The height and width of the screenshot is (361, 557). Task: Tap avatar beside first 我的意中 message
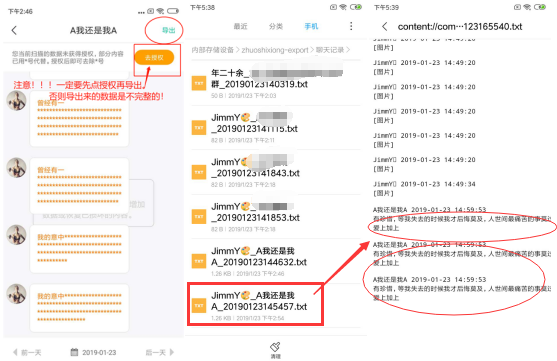(x=16, y=235)
